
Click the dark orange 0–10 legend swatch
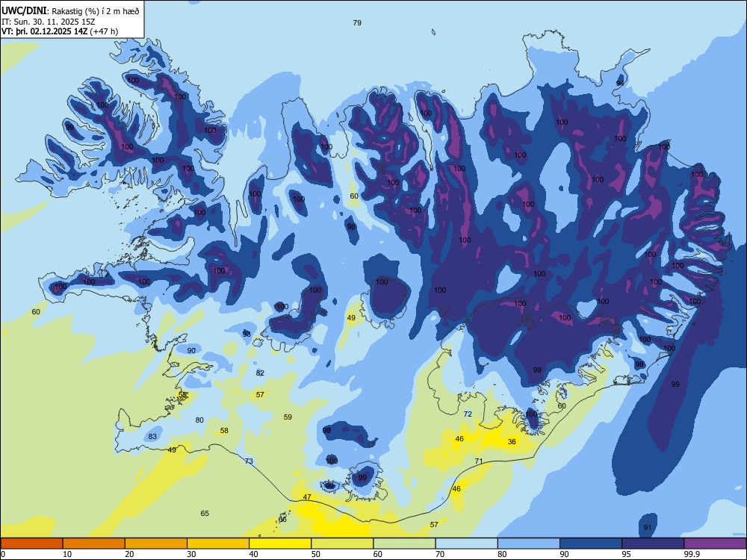[x=31, y=544]
